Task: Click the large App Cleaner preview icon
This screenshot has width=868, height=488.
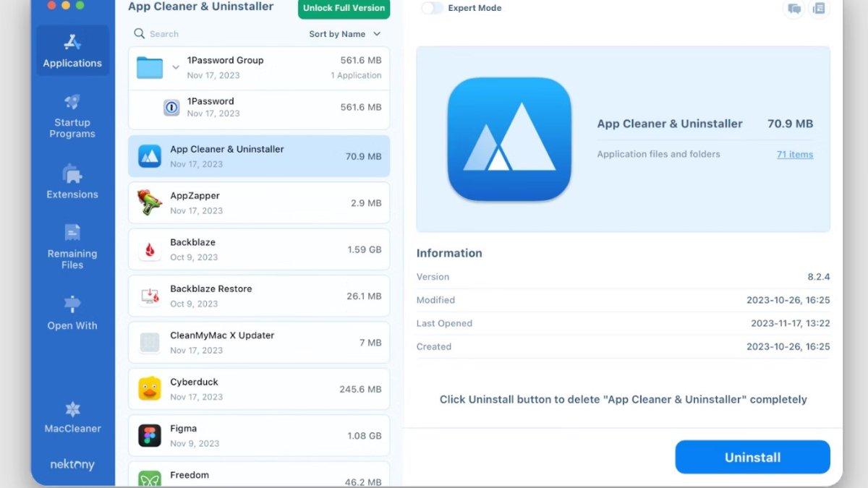Action: coord(509,140)
